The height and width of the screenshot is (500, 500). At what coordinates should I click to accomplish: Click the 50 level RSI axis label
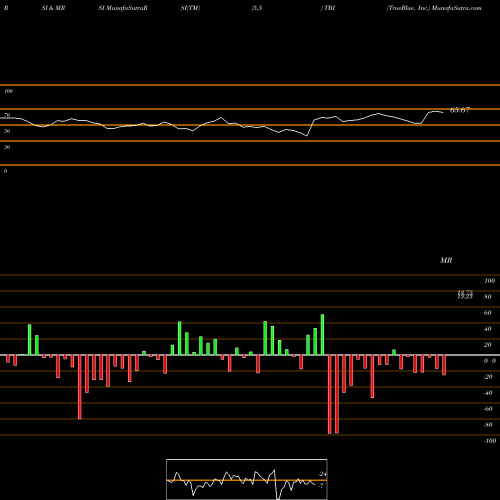[x=7, y=131]
